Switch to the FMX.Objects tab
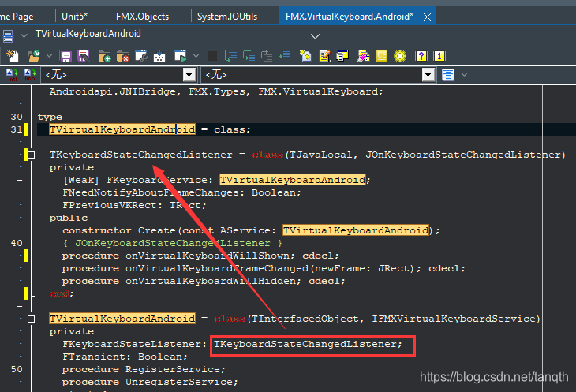Viewport: 576px width, 392px height. coord(143,16)
